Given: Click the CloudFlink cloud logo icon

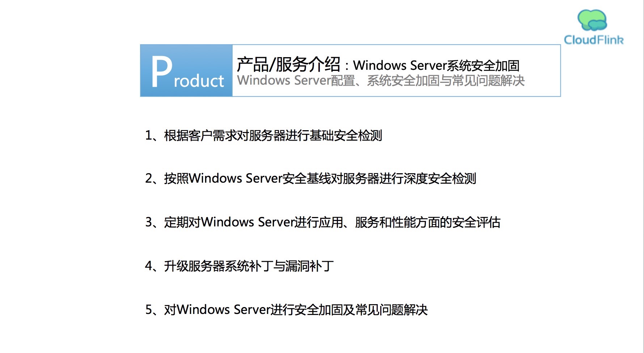Looking at the screenshot, I should pyautogui.click(x=592, y=20).
